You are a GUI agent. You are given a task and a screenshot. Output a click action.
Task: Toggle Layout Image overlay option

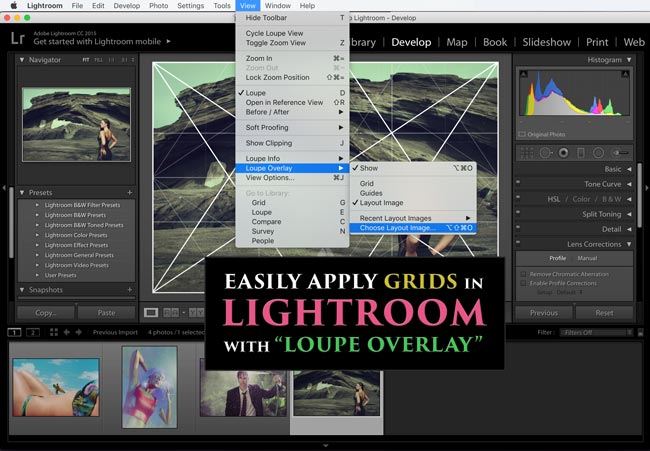click(413, 203)
